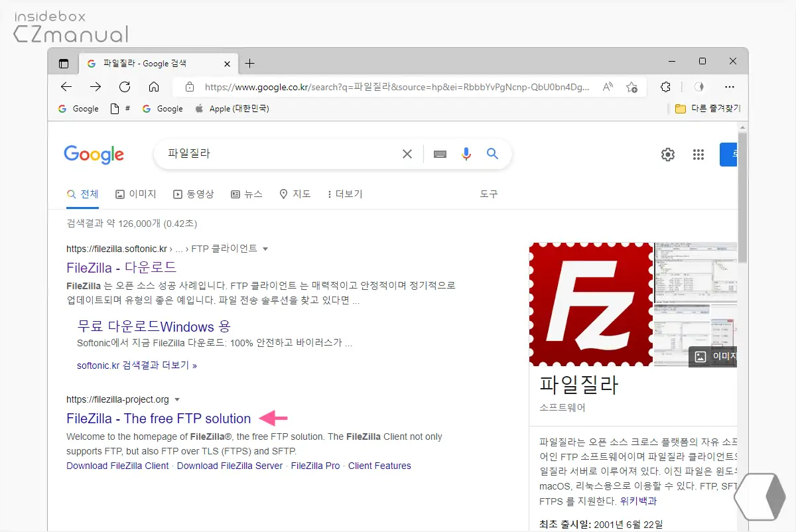Image resolution: width=796 pixels, height=532 pixels.
Task: Switch to the 뉴스 search tab
Action: [246, 194]
